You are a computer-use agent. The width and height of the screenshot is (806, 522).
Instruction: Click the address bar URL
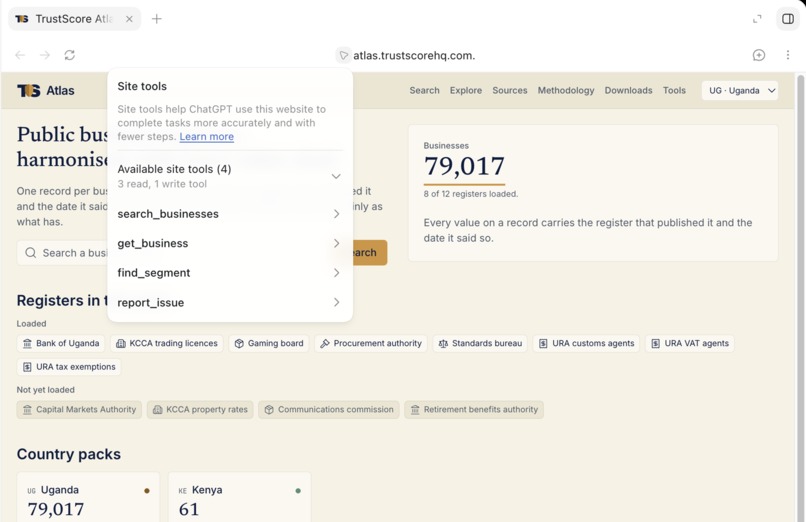[414, 55]
